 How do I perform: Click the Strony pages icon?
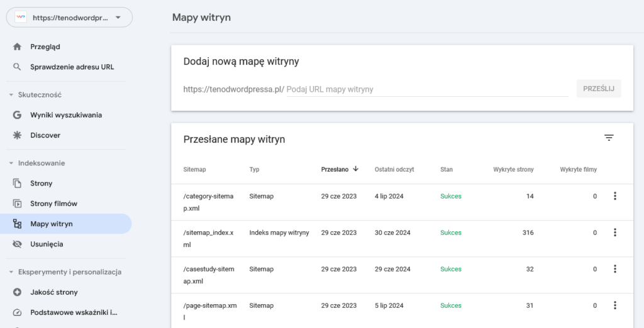[17, 183]
